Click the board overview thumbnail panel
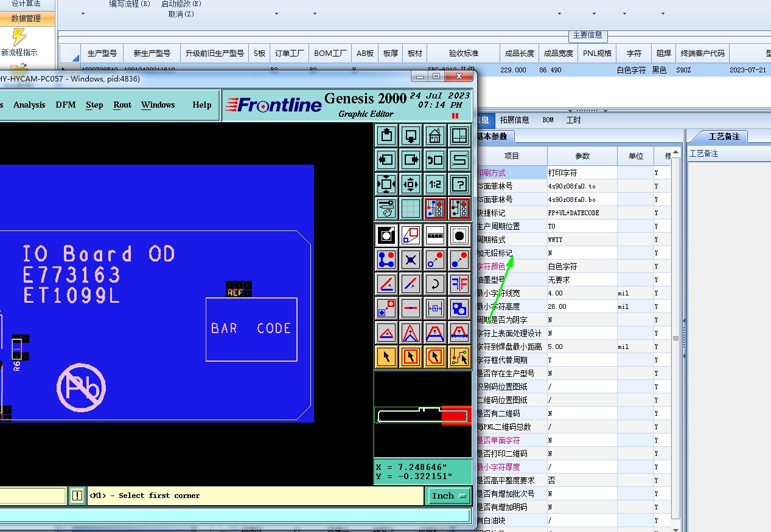This screenshot has height=532, width=771. (x=423, y=414)
